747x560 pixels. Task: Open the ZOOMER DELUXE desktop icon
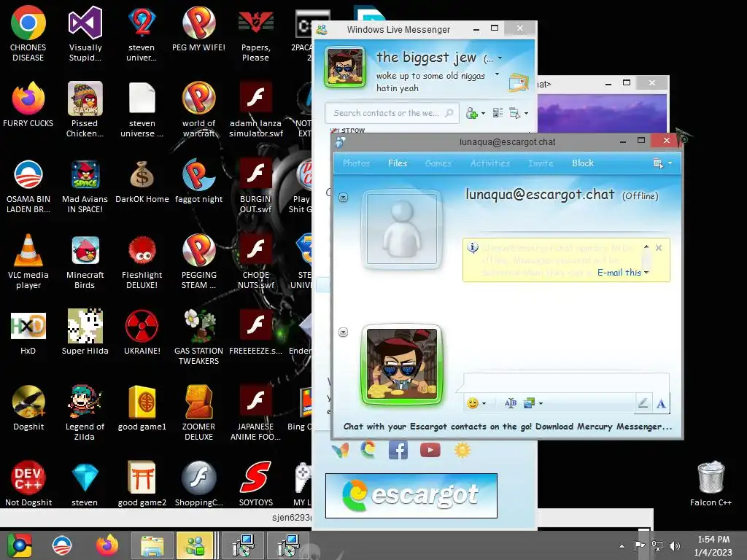tap(198, 413)
